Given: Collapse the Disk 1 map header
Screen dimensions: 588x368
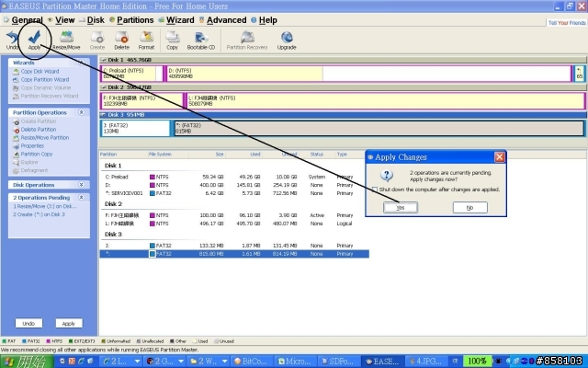Looking at the screenshot, I should click(104, 60).
